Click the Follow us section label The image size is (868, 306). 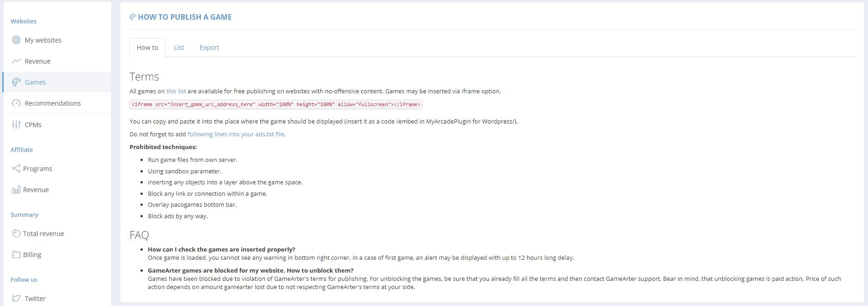click(24, 279)
